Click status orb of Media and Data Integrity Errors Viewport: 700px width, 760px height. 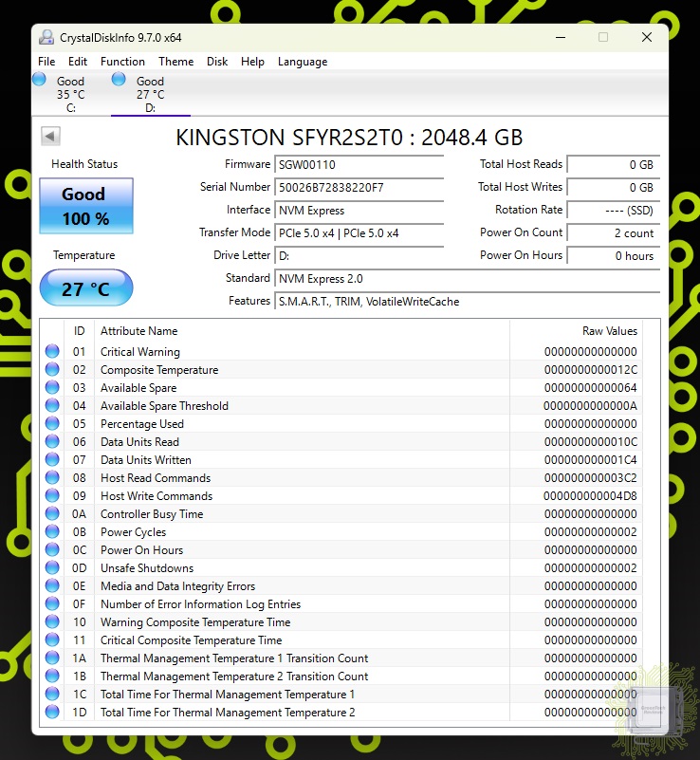pyautogui.click(x=52, y=585)
